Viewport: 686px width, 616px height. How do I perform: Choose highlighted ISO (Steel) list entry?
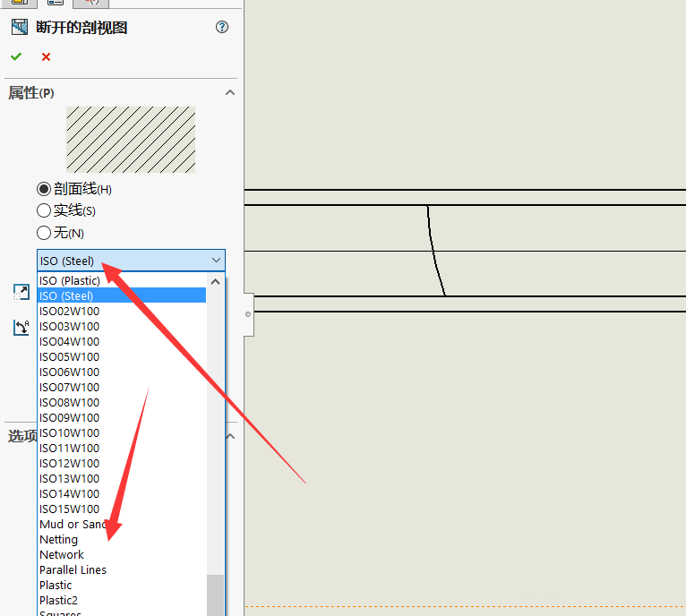(122, 295)
